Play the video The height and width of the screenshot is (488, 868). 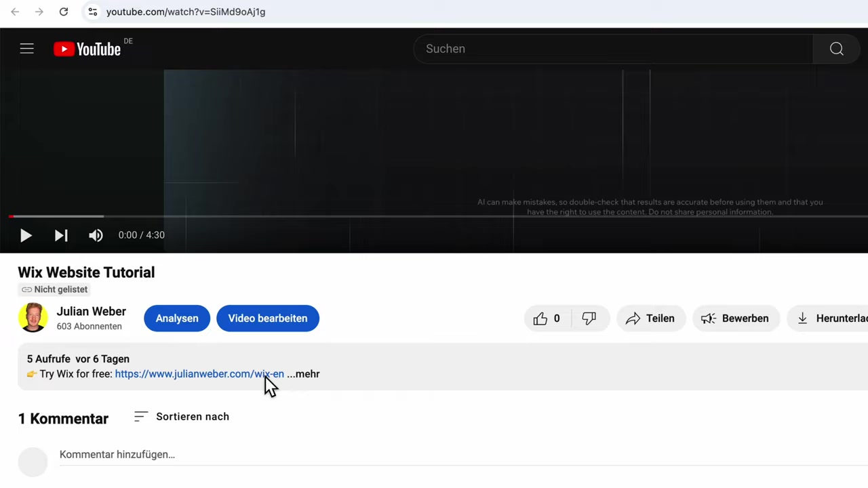pos(26,235)
